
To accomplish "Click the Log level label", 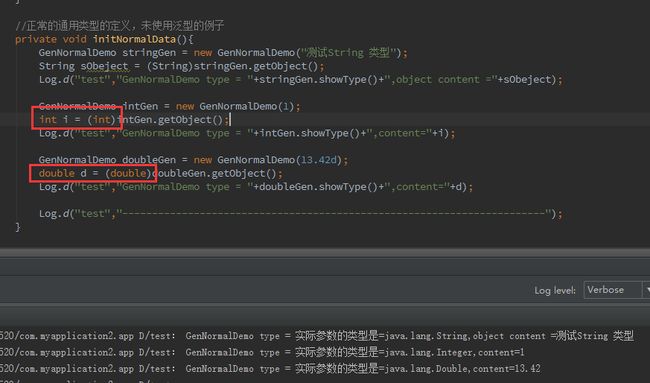I will click(555, 291).
